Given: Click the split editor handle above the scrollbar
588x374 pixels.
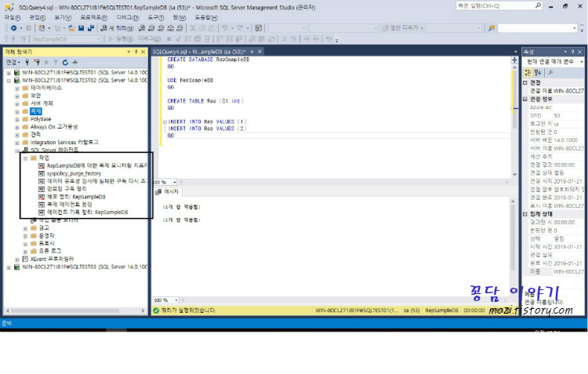Looking at the screenshot, I should tap(514, 60).
